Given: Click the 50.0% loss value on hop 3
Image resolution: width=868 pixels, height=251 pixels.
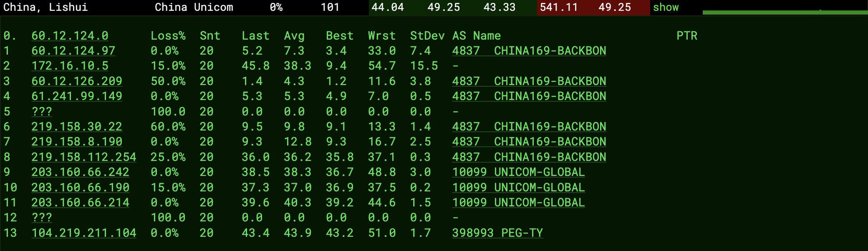Looking at the screenshot, I should click(x=168, y=81).
